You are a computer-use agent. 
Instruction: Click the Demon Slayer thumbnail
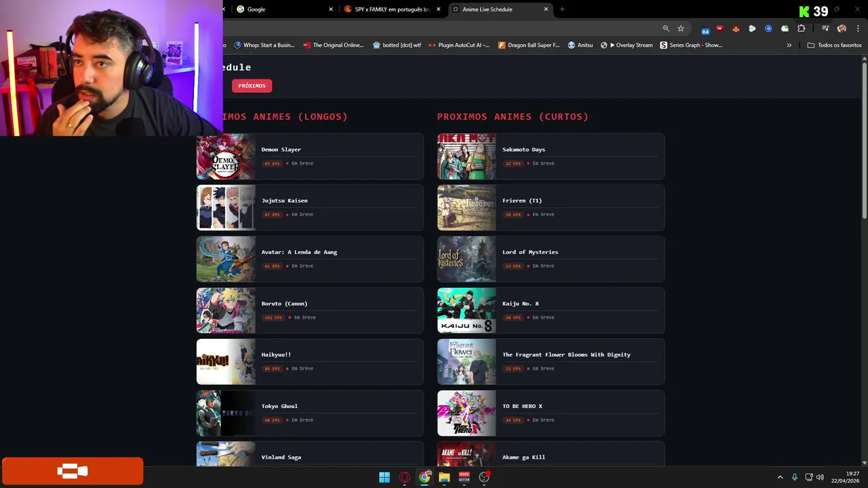[x=226, y=157]
